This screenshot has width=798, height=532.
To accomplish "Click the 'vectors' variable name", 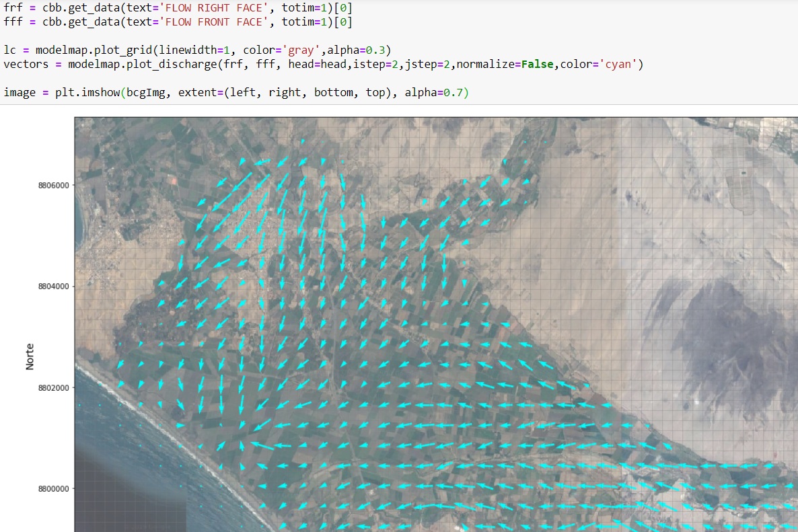I will tap(26, 64).
